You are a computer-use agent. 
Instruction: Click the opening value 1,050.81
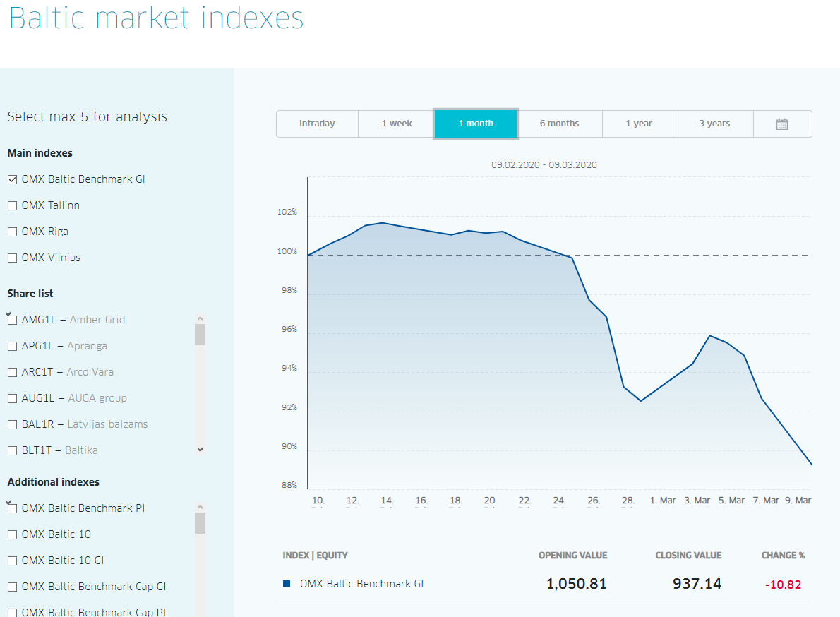577,584
